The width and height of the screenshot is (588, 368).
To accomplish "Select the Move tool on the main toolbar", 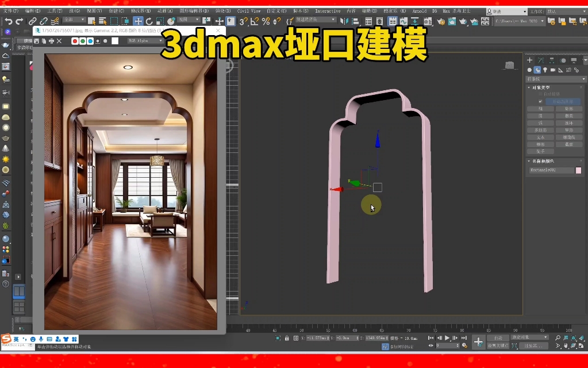I will pyautogui.click(x=138, y=22).
